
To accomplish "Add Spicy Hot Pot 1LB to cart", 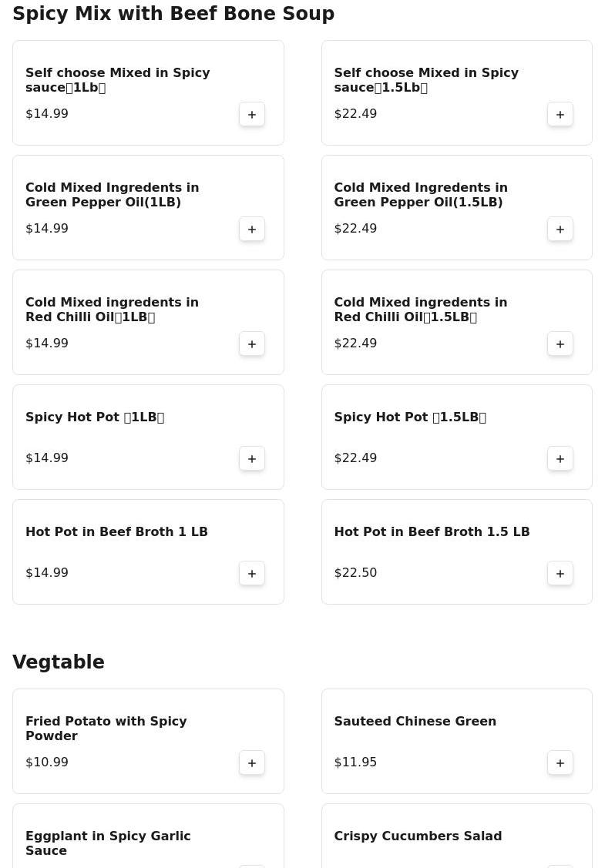I will 252,458.
